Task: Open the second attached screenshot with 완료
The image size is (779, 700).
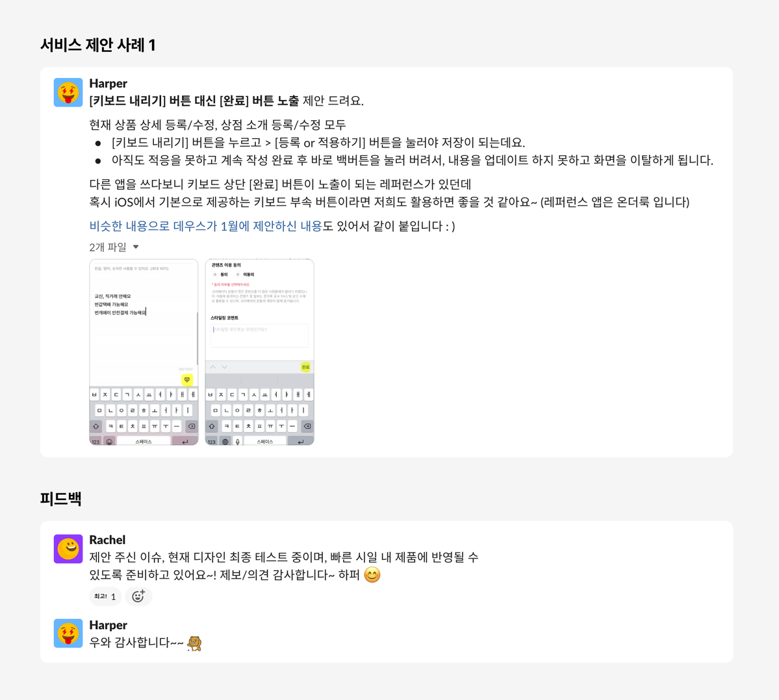Action: point(259,352)
